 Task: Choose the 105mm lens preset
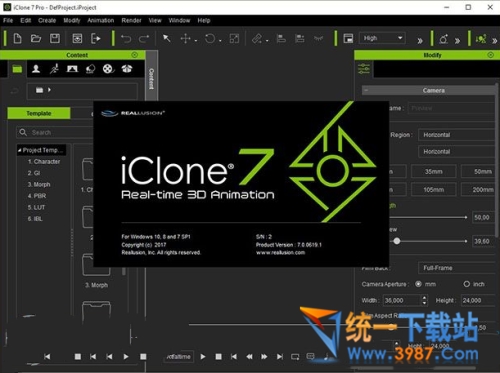(433, 190)
